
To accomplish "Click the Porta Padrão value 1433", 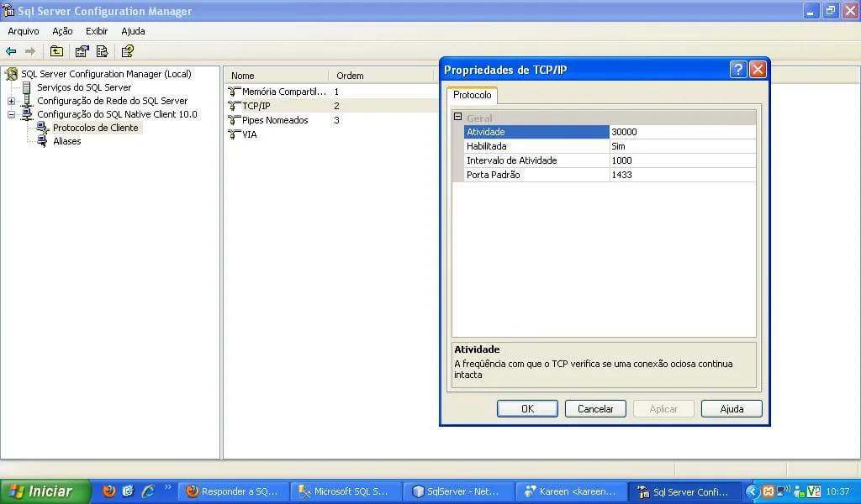I will click(683, 175).
